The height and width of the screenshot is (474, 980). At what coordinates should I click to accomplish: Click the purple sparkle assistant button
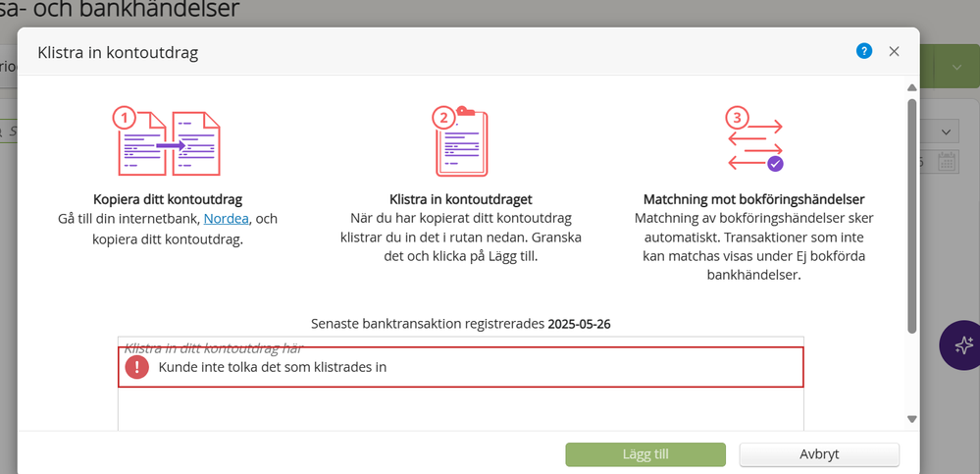tap(962, 345)
